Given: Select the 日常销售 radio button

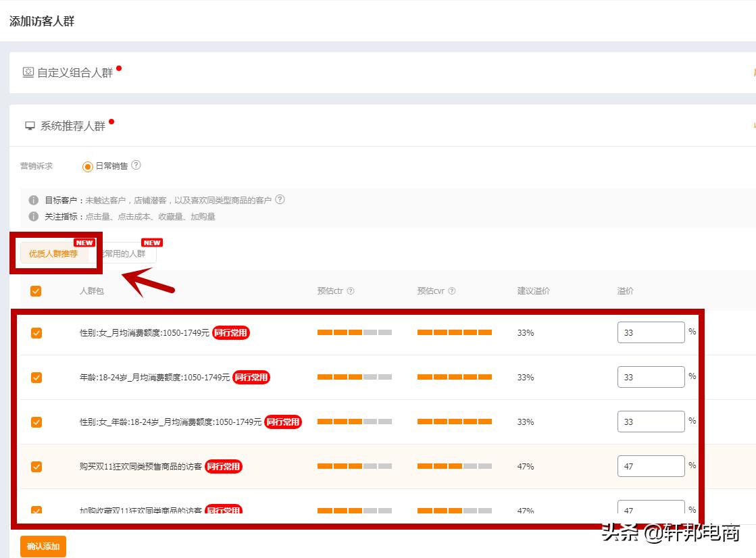Looking at the screenshot, I should [87, 166].
